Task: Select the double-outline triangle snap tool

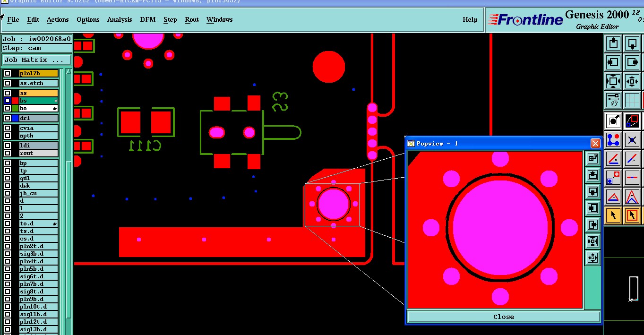Action: (632, 197)
